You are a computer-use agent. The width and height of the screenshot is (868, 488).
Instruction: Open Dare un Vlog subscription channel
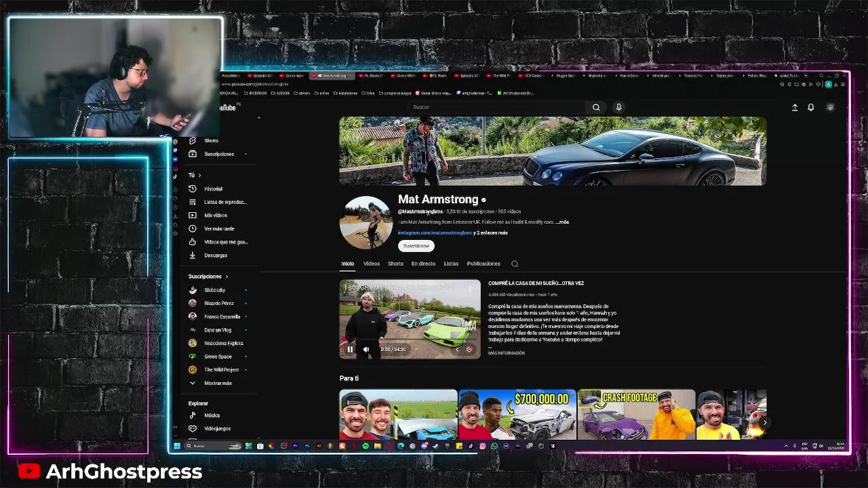[217, 330]
